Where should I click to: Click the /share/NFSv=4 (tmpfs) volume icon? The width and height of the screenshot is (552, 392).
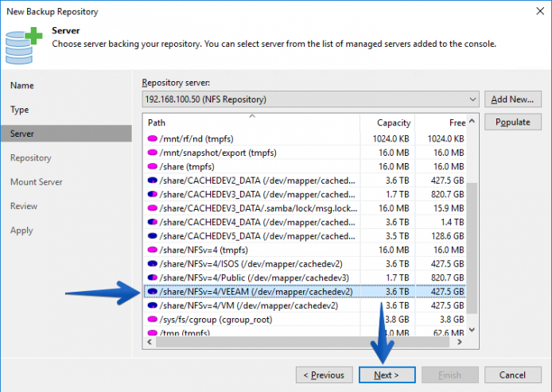click(x=152, y=250)
